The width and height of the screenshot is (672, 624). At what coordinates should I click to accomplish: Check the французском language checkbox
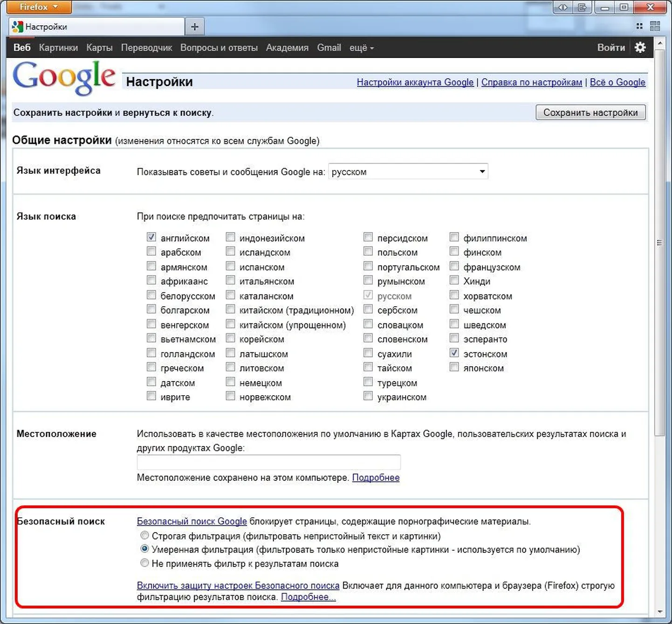coord(454,266)
